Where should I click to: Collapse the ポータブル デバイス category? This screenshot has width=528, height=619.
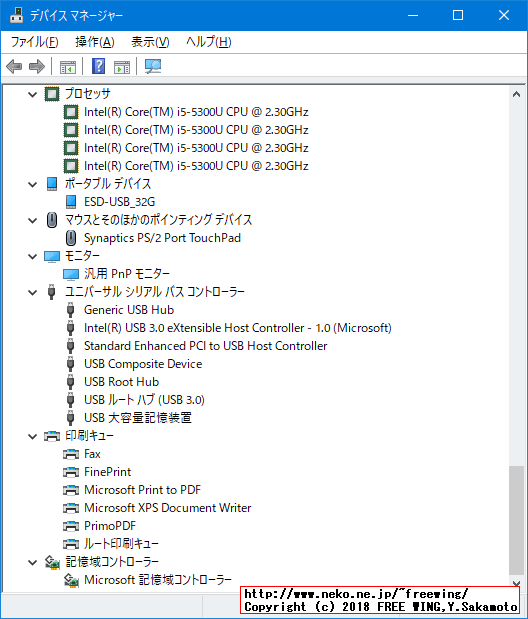pyautogui.click(x=33, y=184)
